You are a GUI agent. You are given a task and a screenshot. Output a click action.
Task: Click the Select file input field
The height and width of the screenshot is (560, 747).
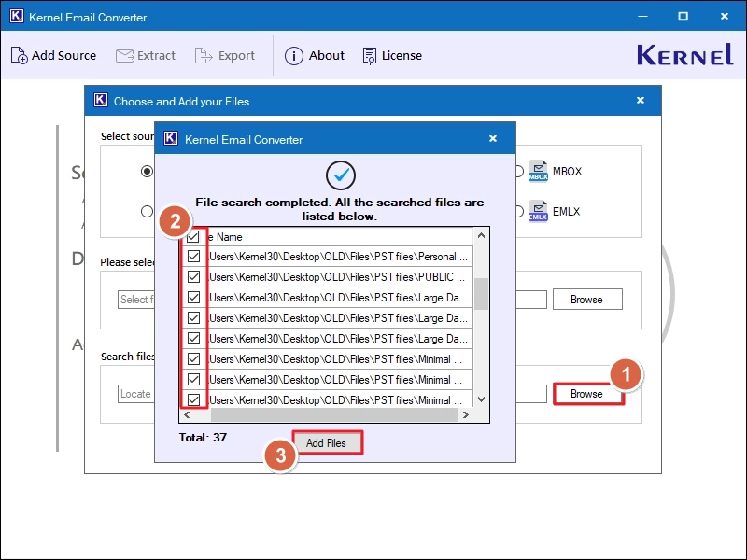click(136, 300)
